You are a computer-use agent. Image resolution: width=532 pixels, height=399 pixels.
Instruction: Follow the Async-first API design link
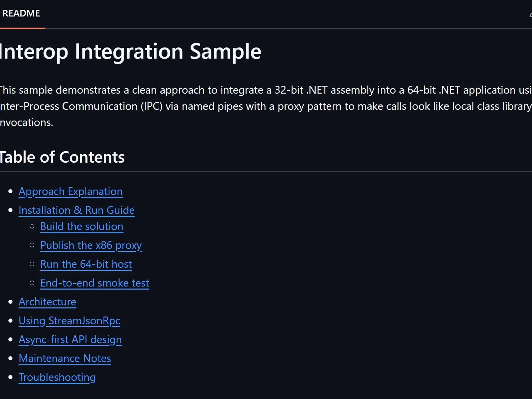(70, 339)
